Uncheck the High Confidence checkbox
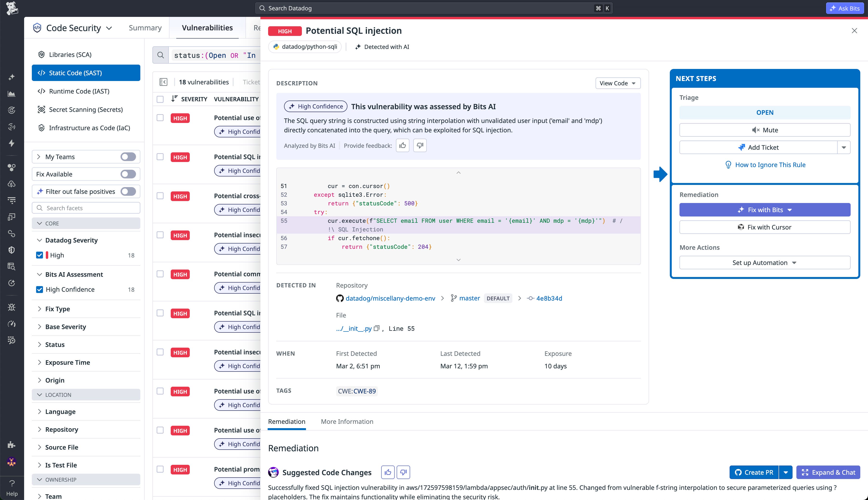This screenshot has height=500, width=868. [40, 290]
